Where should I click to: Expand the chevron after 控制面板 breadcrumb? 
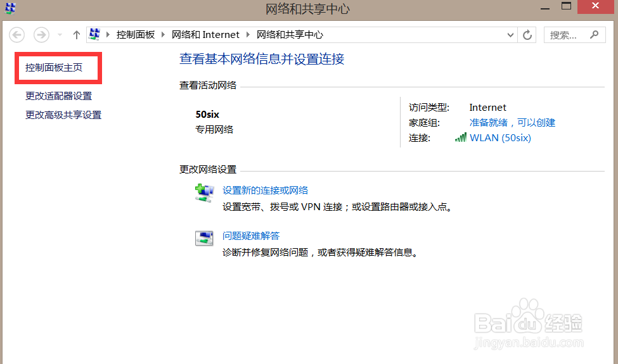tap(162, 35)
